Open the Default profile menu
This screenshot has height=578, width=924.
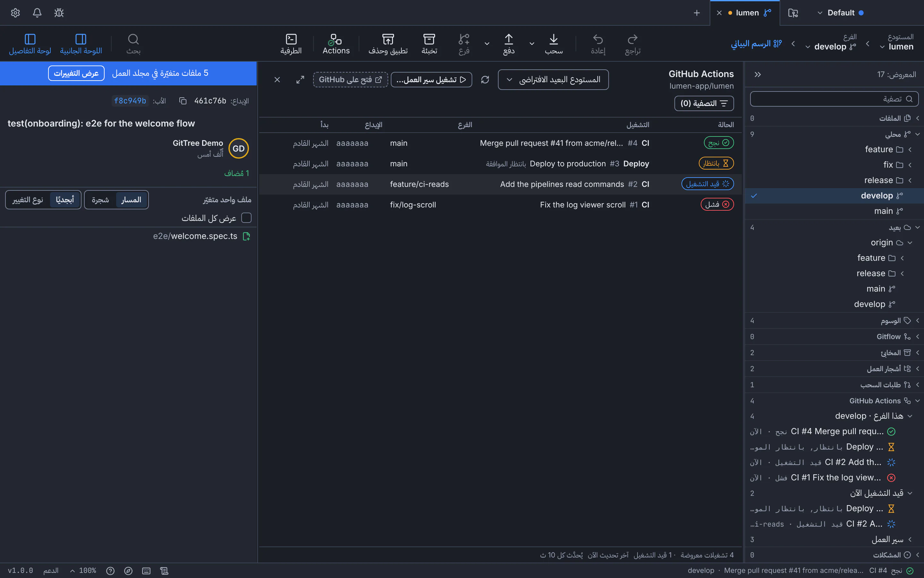click(840, 13)
